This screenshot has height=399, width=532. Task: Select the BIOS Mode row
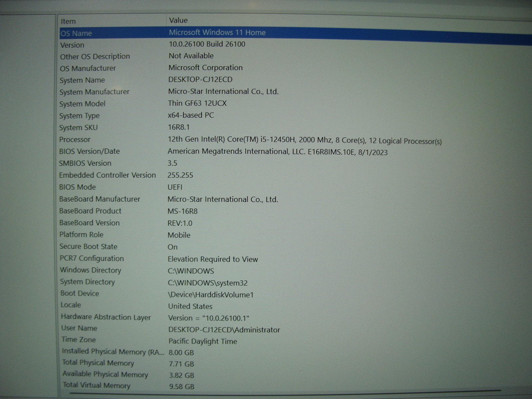[77, 187]
